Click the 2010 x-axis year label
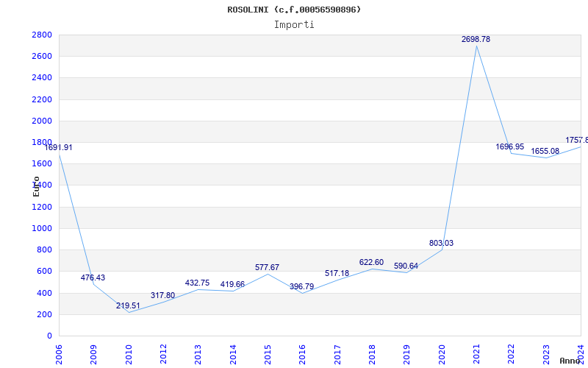Image resolution: width=588 pixels, height=368 pixels. (x=129, y=355)
